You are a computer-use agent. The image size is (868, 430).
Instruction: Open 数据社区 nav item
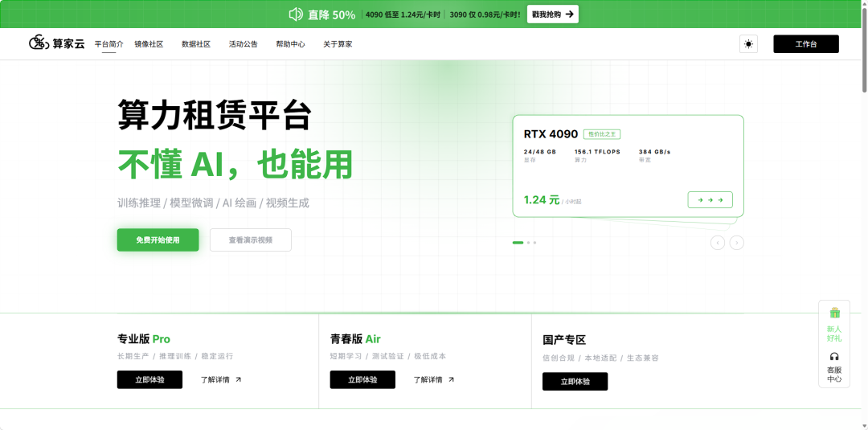click(x=196, y=44)
